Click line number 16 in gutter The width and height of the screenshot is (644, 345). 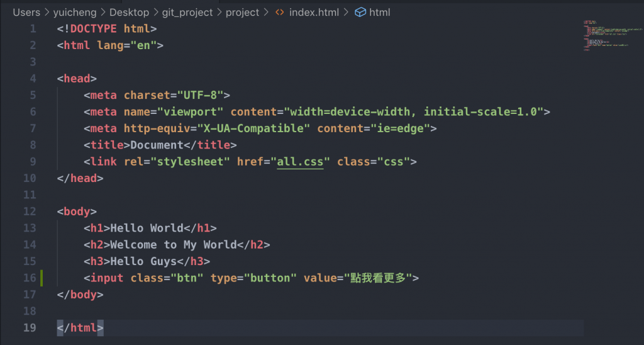(x=30, y=278)
